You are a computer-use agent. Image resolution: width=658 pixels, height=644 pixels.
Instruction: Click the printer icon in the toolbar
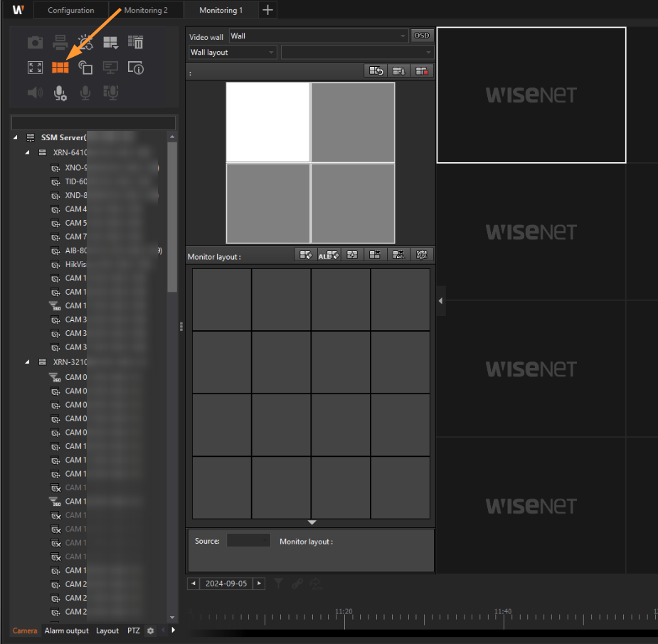pyautogui.click(x=60, y=43)
